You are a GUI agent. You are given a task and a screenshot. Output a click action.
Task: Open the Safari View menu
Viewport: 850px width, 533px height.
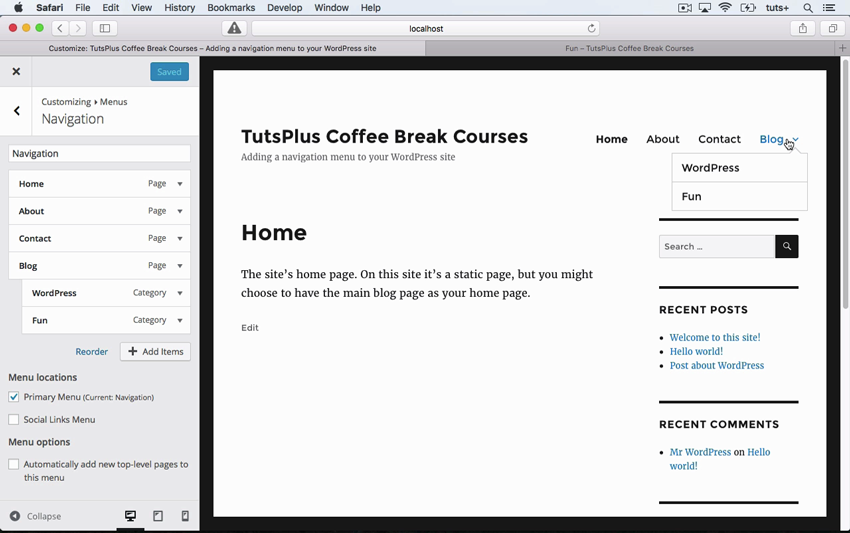click(141, 8)
